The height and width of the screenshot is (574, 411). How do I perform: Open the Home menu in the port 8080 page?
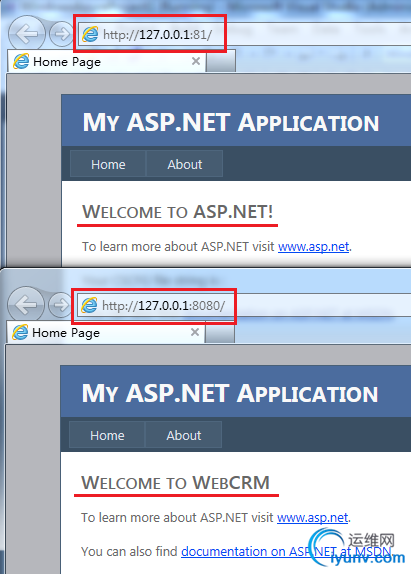(x=107, y=435)
